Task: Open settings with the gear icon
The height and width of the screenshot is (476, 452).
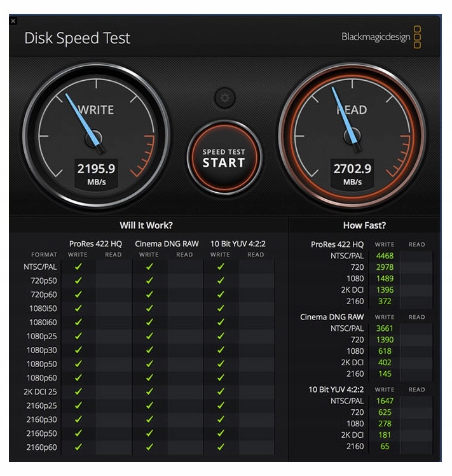Action: coord(224,98)
